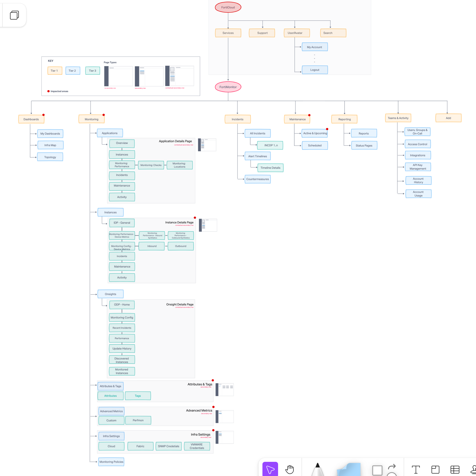
Task: Select the Countermeasures node under Incidents
Action: pyautogui.click(x=258, y=179)
